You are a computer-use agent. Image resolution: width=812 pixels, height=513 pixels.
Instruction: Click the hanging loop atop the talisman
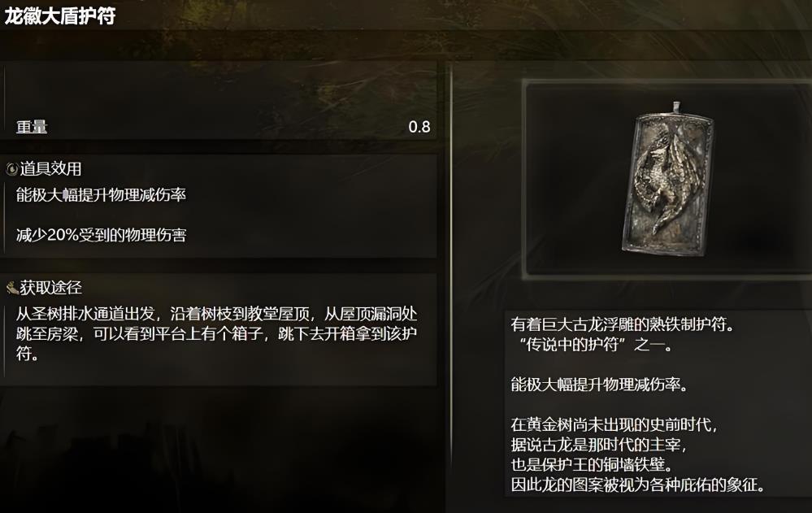tap(675, 107)
